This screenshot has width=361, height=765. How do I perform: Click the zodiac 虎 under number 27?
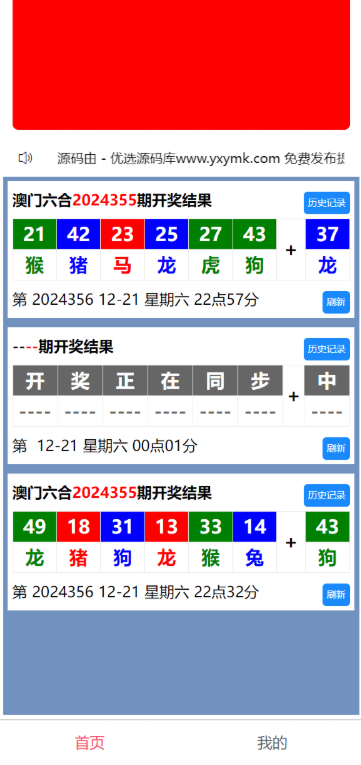pos(210,265)
